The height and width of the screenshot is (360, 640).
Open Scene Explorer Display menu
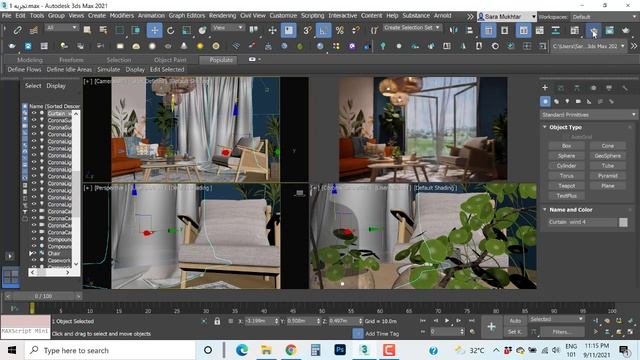click(56, 86)
